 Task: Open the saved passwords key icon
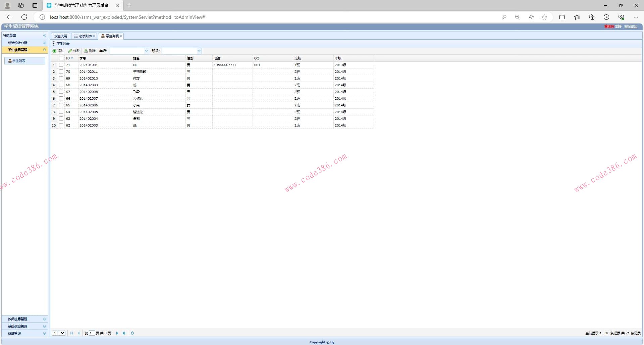(x=504, y=17)
